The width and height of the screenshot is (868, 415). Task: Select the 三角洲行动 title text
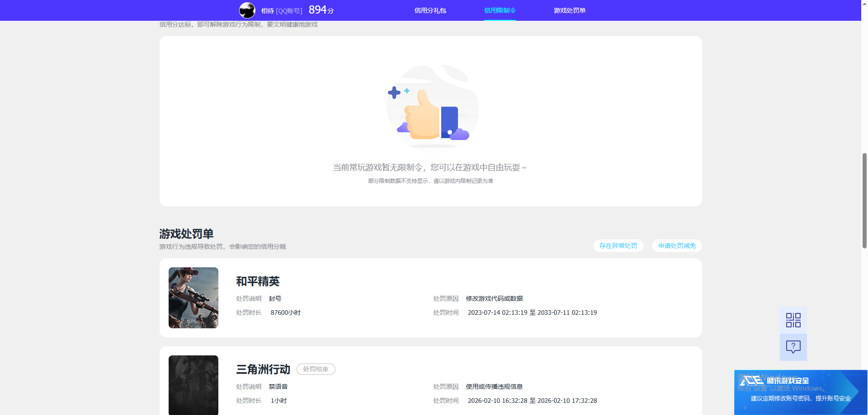point(263,369)
